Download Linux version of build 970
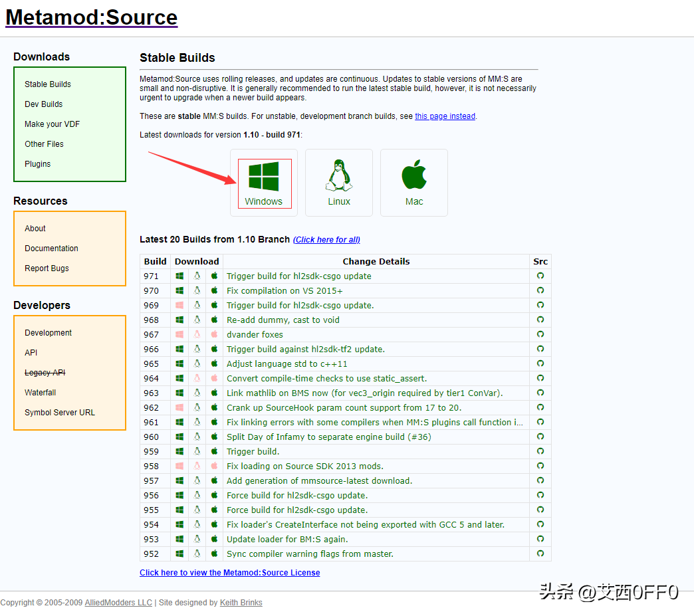Image resolution: width=694 pixels, height=616 pixels. pyautogui.click(x=197, y=291)
